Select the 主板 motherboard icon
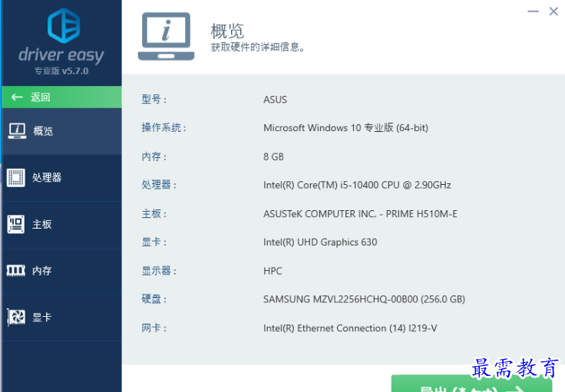 [16, 224]
